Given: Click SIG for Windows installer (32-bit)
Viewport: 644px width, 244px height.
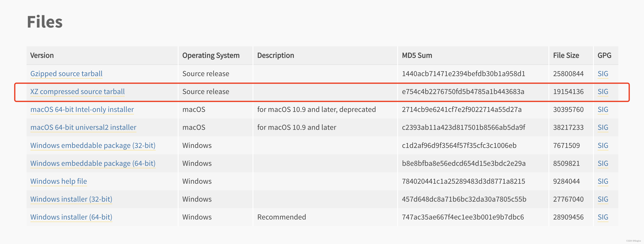Looking at the screenshot, I should pyautogui.click(x=602, y=199).
